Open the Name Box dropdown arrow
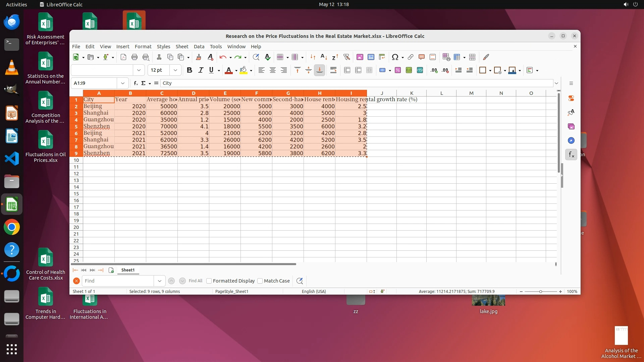The height and width of the screenshot is (362, 644). (122, 83)
